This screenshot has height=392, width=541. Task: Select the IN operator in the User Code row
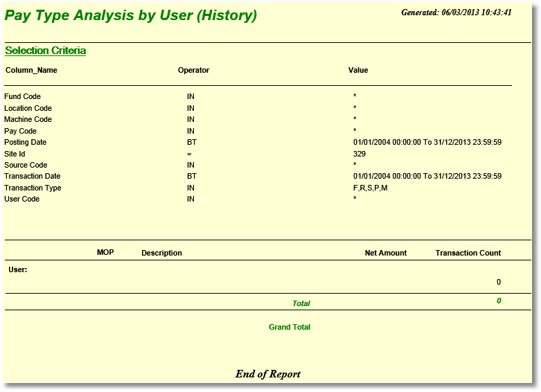tap(190, 199)
